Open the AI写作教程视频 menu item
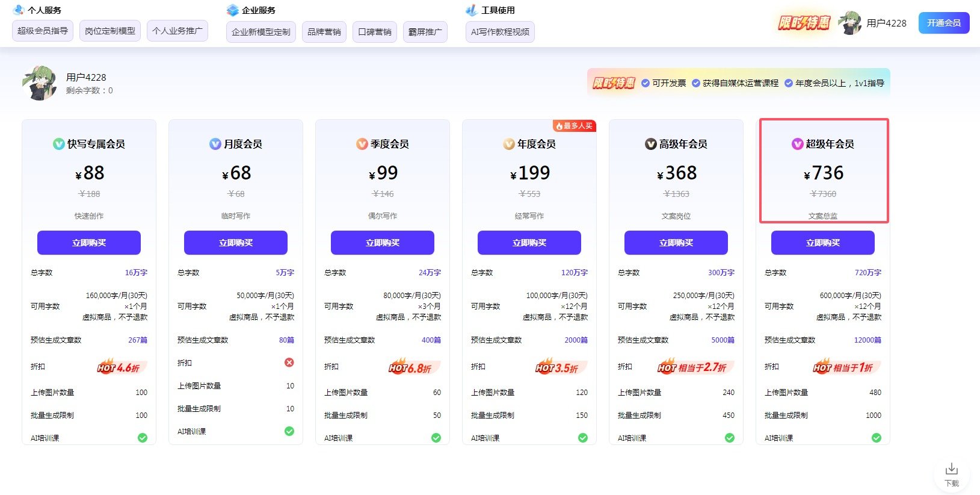The height and width of the screenshot is (495, 980). (500, 32)
